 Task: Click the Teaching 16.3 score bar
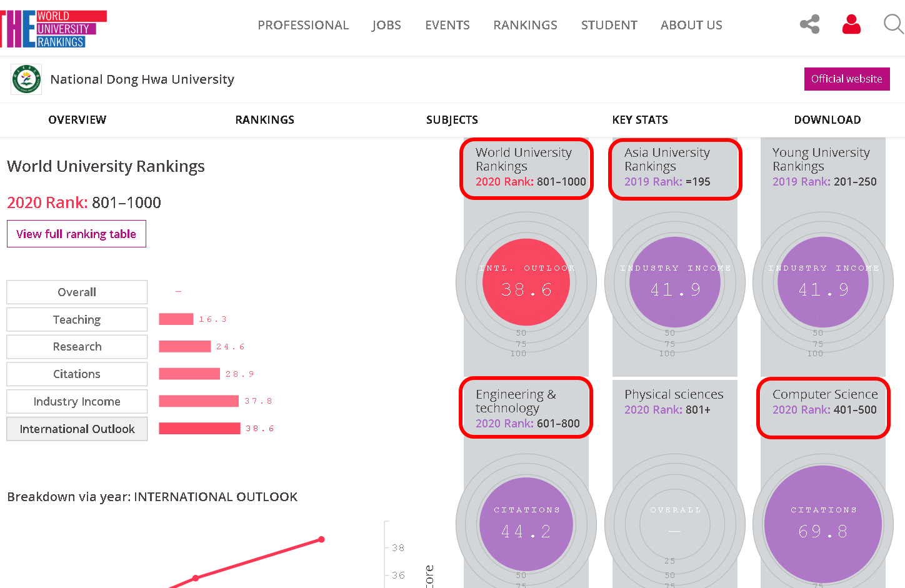click(176, 319)
